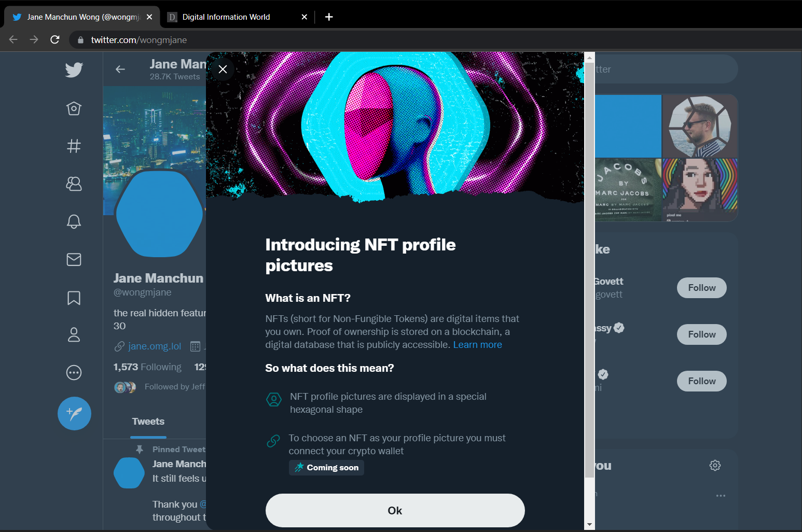802x532 pixels.
Task: Click the profile header cityscape banner
Action: point(155,127)
